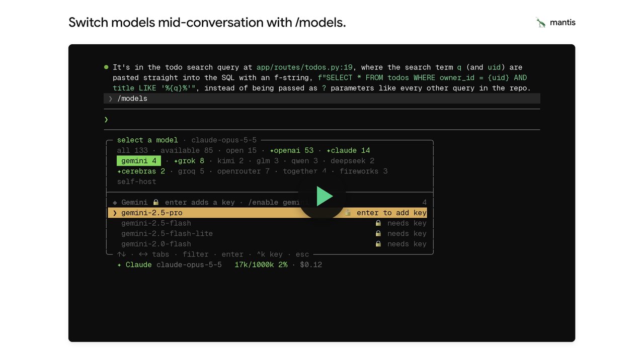The width and height of the screenshot is (644, 362).
Task: Open the self-host tab
Action: click(x=136, y=182)
